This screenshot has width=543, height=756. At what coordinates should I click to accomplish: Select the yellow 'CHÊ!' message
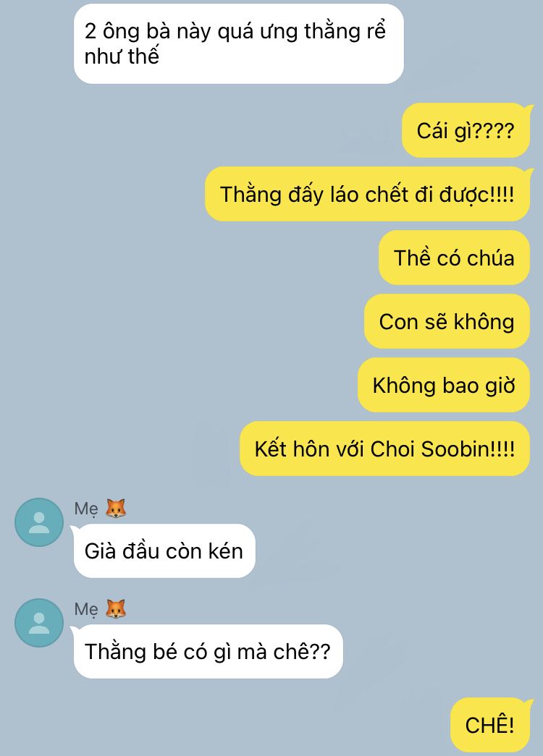click(x=492, y=725)
